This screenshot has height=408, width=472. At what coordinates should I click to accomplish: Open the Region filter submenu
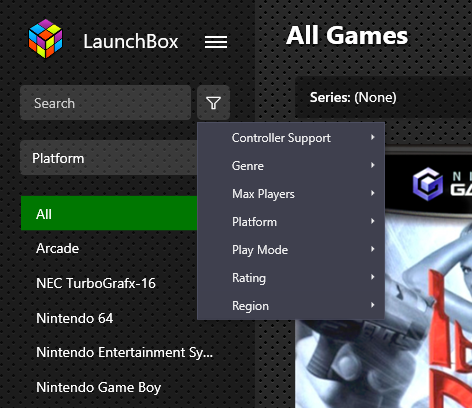click(291, 306)
